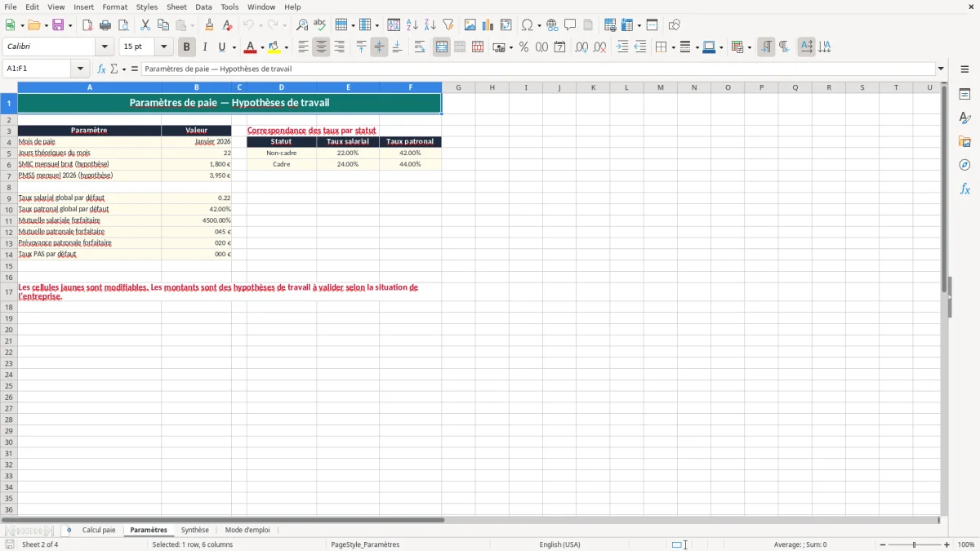Open the underline style dropdown arrow
Image resolution: width=980 pixels, height=551 pixels.
(234, 47)
